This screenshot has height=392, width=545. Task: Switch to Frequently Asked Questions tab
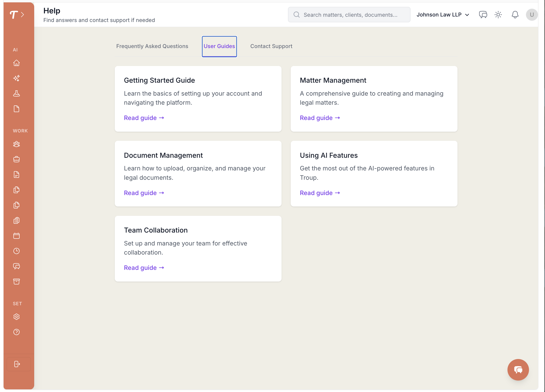point(152,46)
